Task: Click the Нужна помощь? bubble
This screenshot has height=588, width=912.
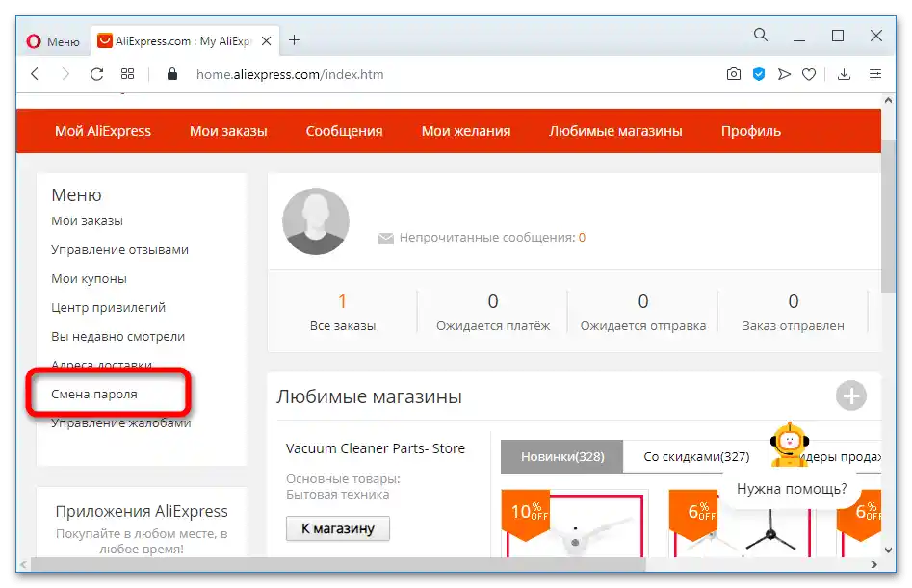Action: [792, 489]
